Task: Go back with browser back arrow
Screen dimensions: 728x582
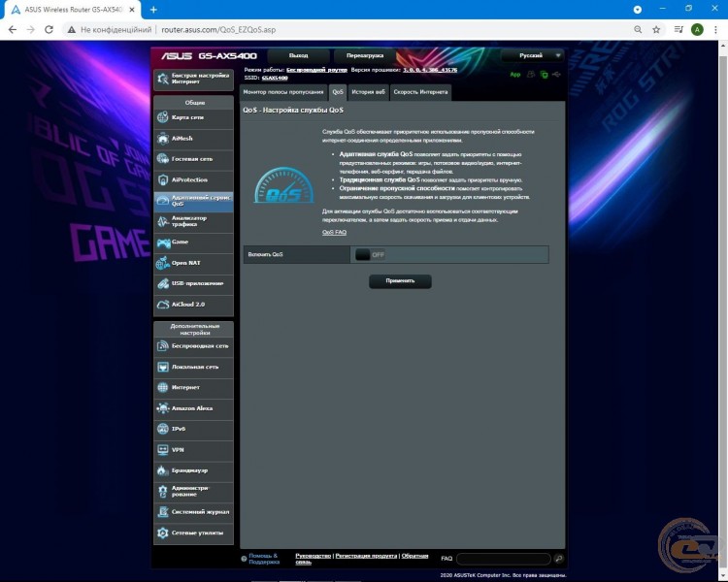Action: (x=13, y=30)
